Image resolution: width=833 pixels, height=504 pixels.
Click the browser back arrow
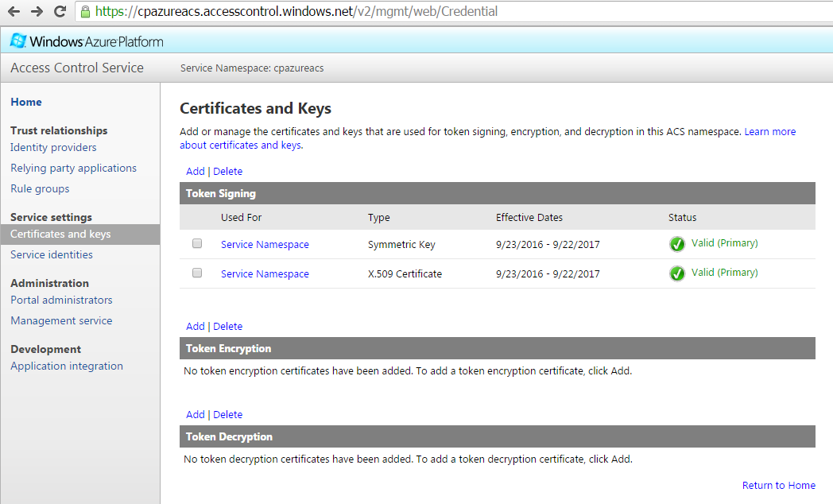coord(14,11)
